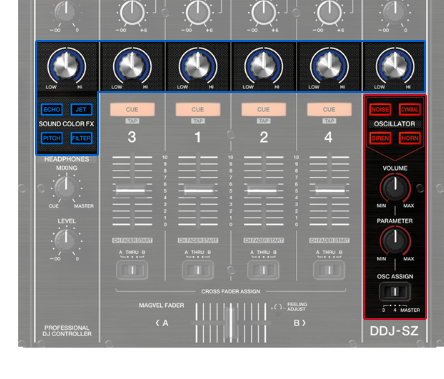This screenshot has height=379, width=444.
Task: Trigger the NOISE oscillator button
Action: [x=380, y=109]
